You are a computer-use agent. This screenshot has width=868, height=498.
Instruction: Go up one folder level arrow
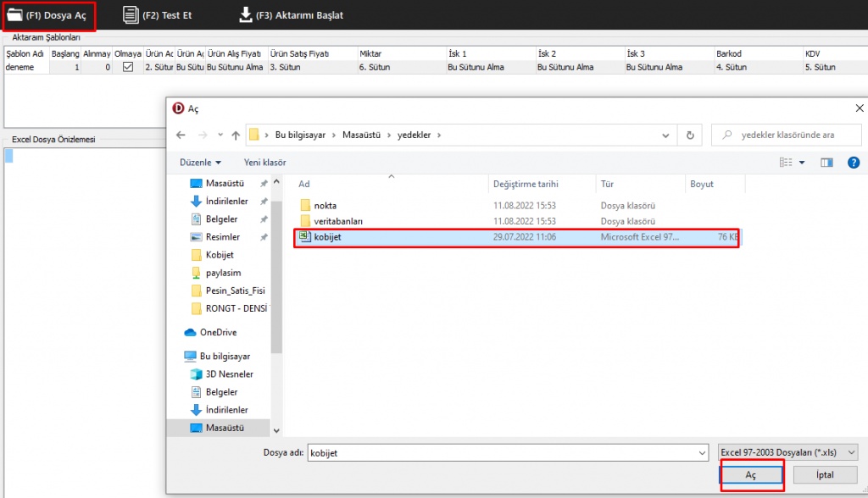tap(236, 135)
